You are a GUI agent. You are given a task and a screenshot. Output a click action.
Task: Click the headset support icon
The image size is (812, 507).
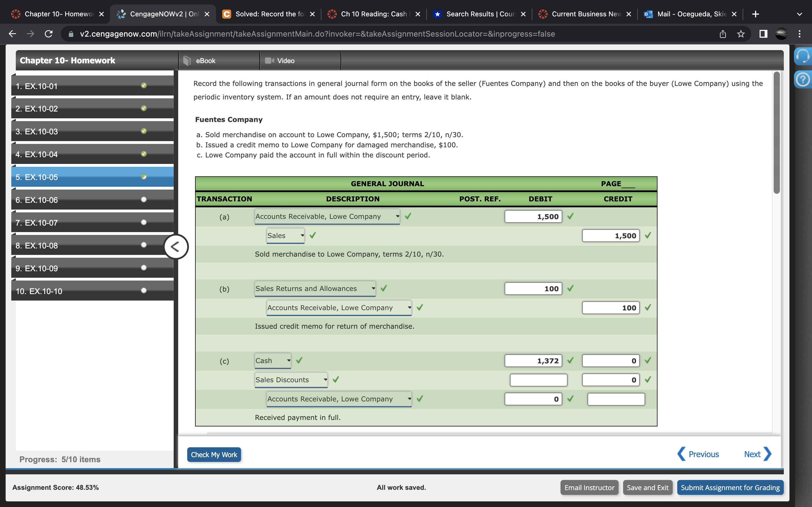click(803, 56)
